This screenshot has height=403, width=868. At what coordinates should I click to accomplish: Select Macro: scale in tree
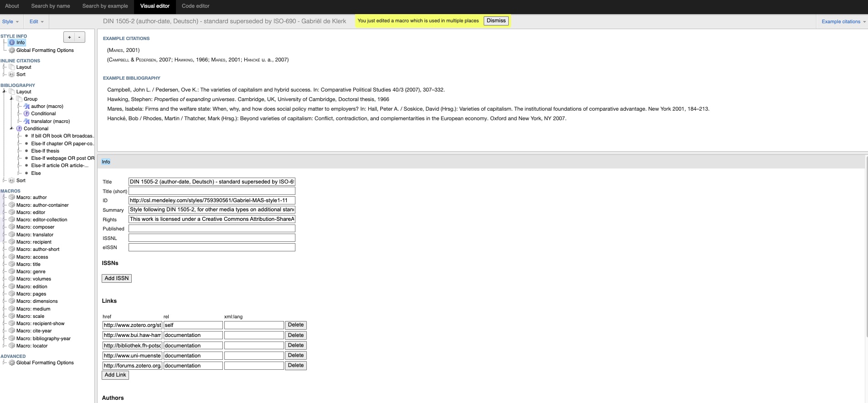pos(31,316)
